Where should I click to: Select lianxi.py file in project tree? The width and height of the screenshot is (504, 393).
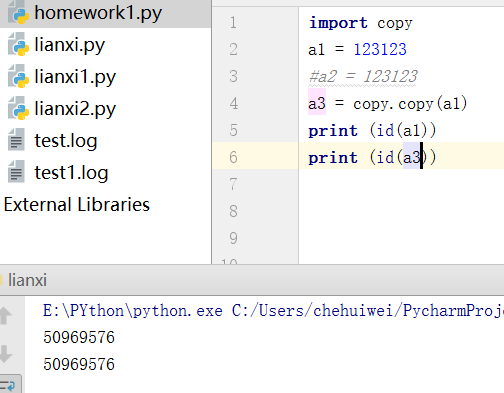coord(69,45)
